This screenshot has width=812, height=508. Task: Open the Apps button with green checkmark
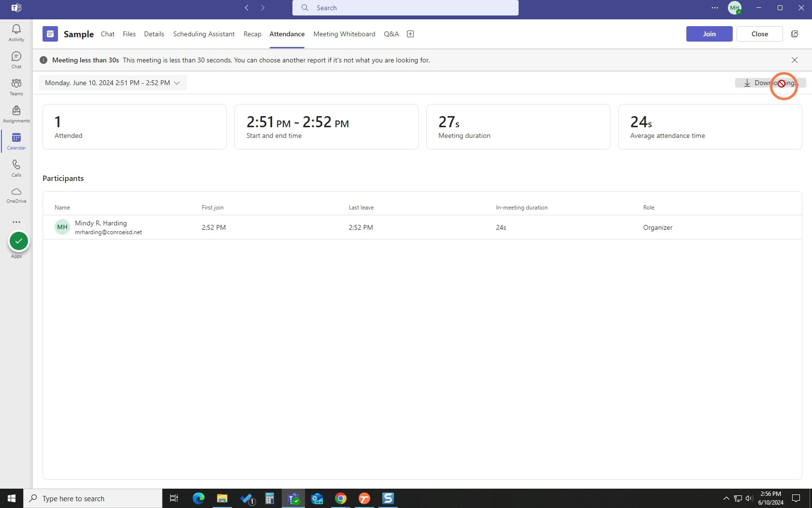pyautogui.click(x=19, y=241)
